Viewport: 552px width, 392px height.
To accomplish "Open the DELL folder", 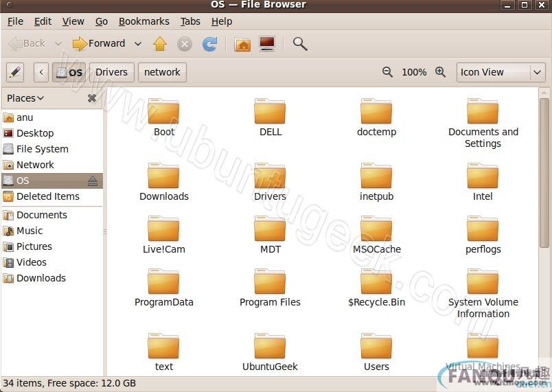I will point(270,117).
